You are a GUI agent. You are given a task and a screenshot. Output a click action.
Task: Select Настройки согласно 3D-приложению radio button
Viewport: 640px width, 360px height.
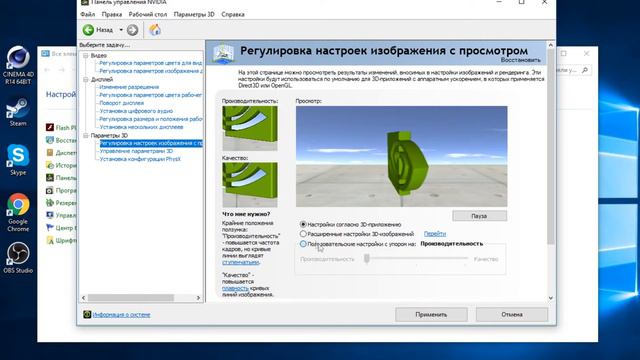pyautogui.click(x=303, y=224)
